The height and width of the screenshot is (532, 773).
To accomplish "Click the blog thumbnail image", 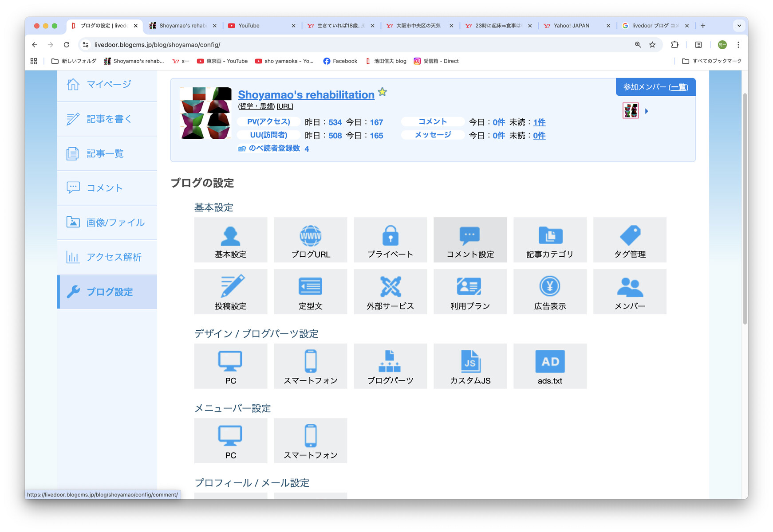I will pyautogui.click(x=205, y=113).
